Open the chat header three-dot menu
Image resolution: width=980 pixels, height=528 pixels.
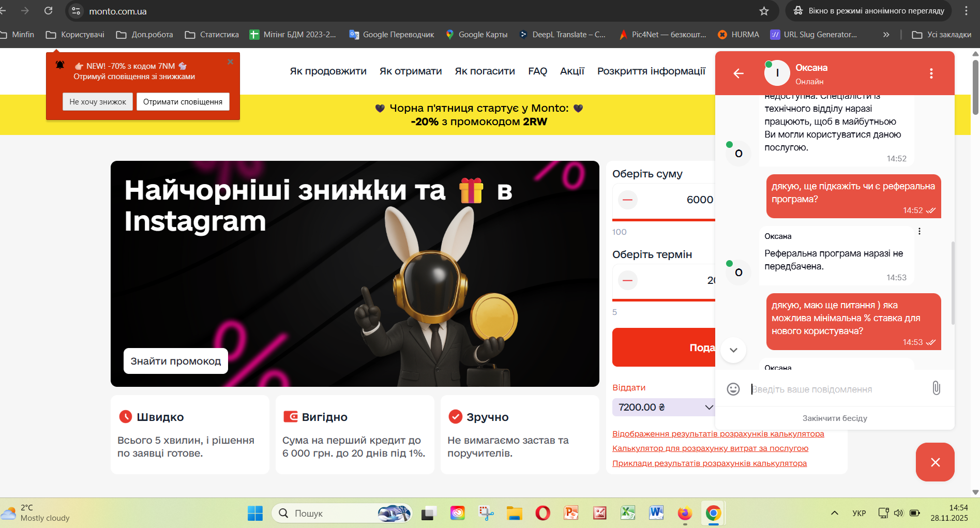(931, 73)
